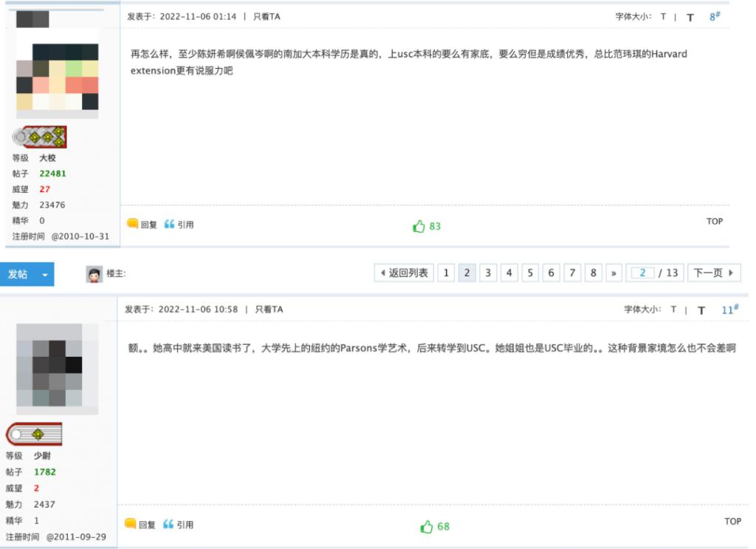This screenshot has height=549, width=756.
Task: Click 回复 on post 11#
Action: tap(147, 525)
